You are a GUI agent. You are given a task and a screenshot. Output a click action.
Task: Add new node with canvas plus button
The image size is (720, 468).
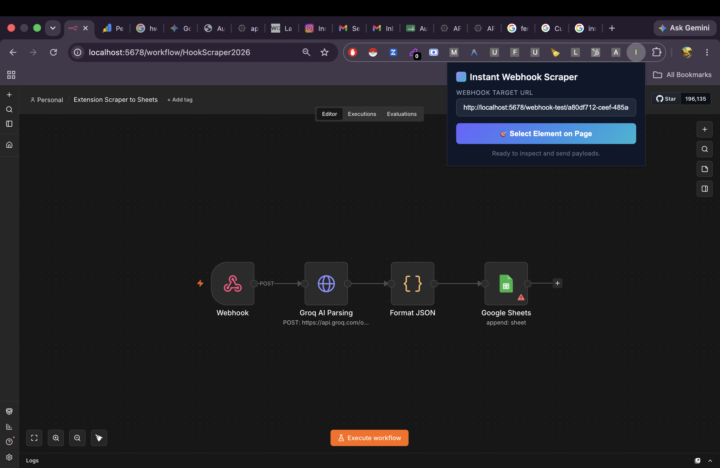704,130
